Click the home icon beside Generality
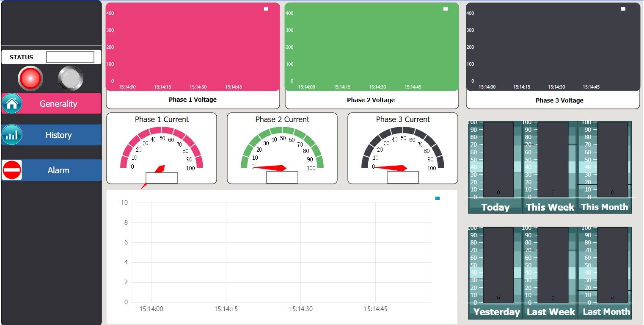The height and width of the screenshot is (325, 644). pyautogui.click(x=12, y=103)
